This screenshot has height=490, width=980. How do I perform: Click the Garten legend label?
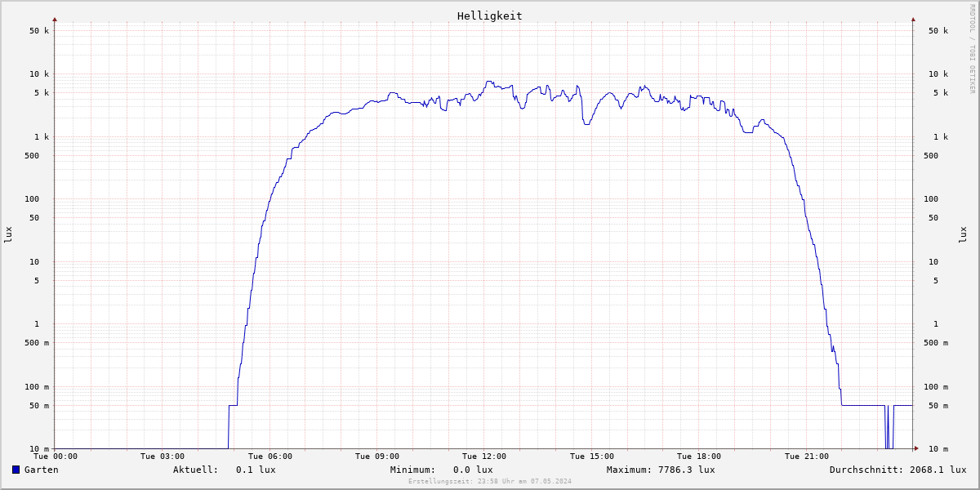(x=42, y=470)
